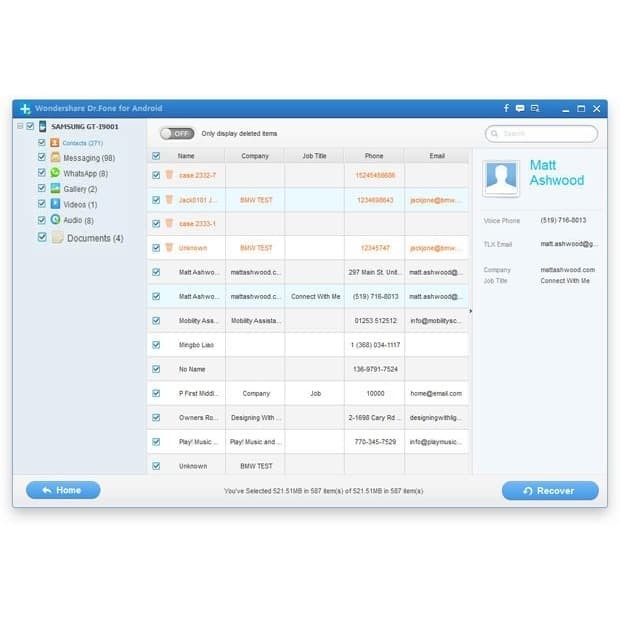Select the Audio category icon
620x620 pixels.
[x=55, y=219]
